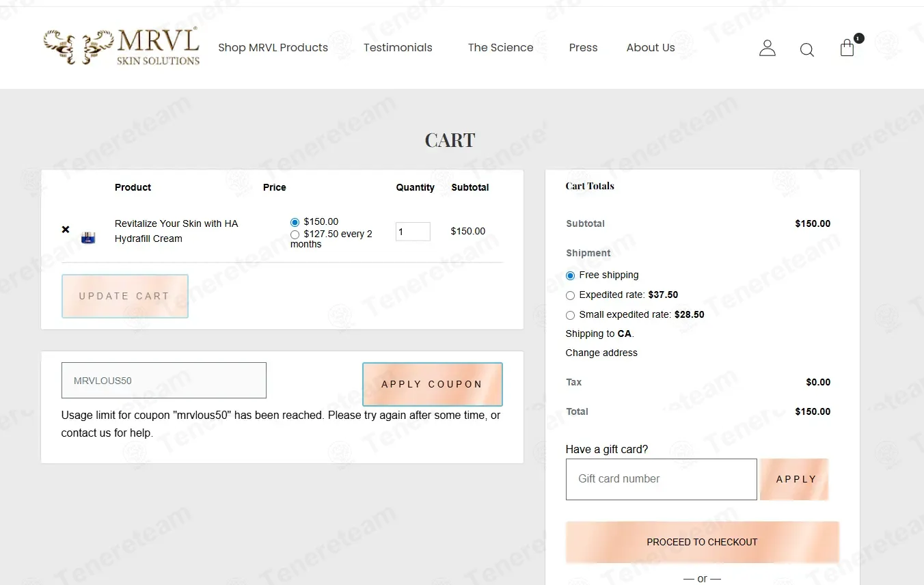
Task: Click the 'Shipping to CA.' text
Action: click(x=600, y=334)
